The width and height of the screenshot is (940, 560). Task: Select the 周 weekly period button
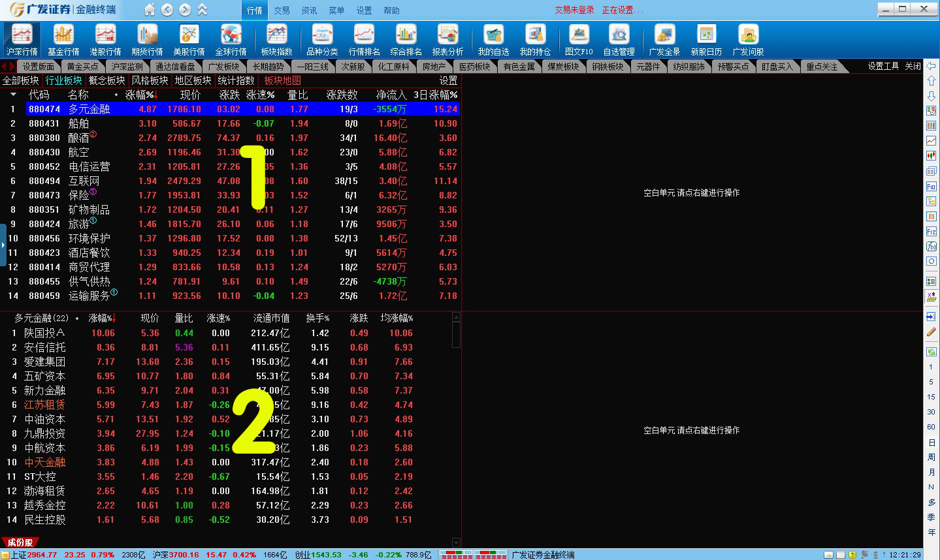(931, 458)
